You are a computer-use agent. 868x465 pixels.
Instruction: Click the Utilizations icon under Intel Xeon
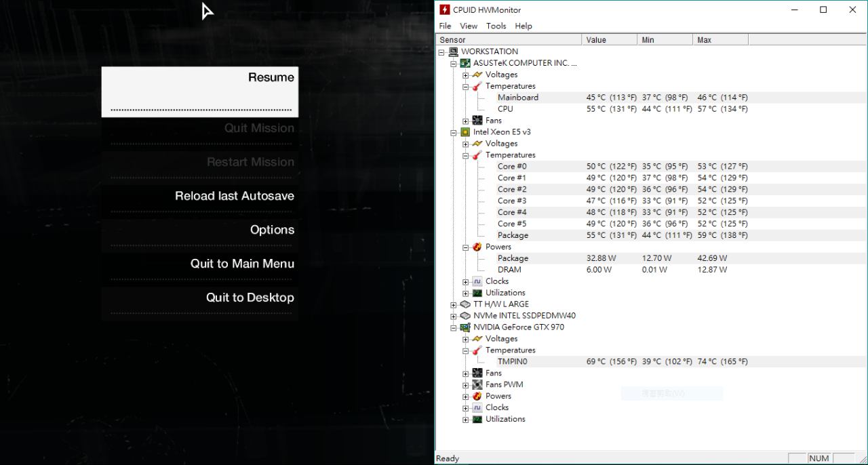[x=477, y=293]
